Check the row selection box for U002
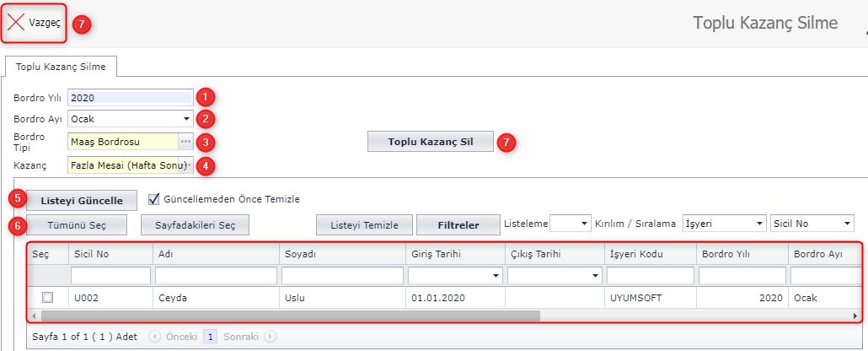 pyautogui.click(x=47, y=297)
